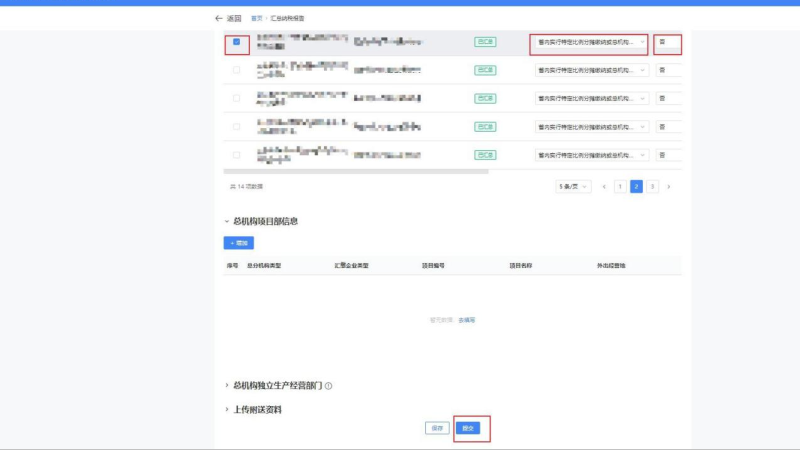Go to next page with right arrow
The height and width of the screenshot is (450, 800).
tap(668, 187)
